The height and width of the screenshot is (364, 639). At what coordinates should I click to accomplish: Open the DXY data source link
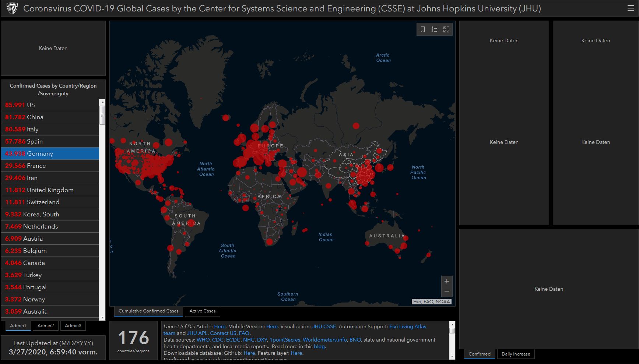click(x=262, y=340)
